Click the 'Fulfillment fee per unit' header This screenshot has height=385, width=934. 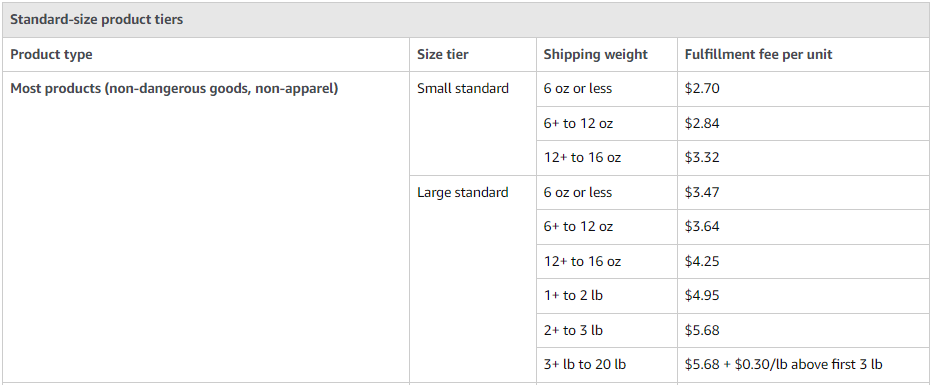tap(758, 55)
